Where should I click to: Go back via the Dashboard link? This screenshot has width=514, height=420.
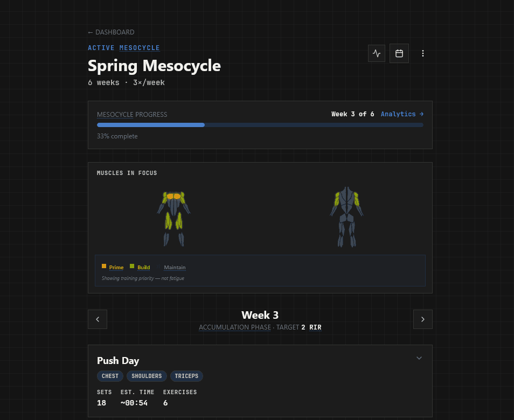point(111,32)
